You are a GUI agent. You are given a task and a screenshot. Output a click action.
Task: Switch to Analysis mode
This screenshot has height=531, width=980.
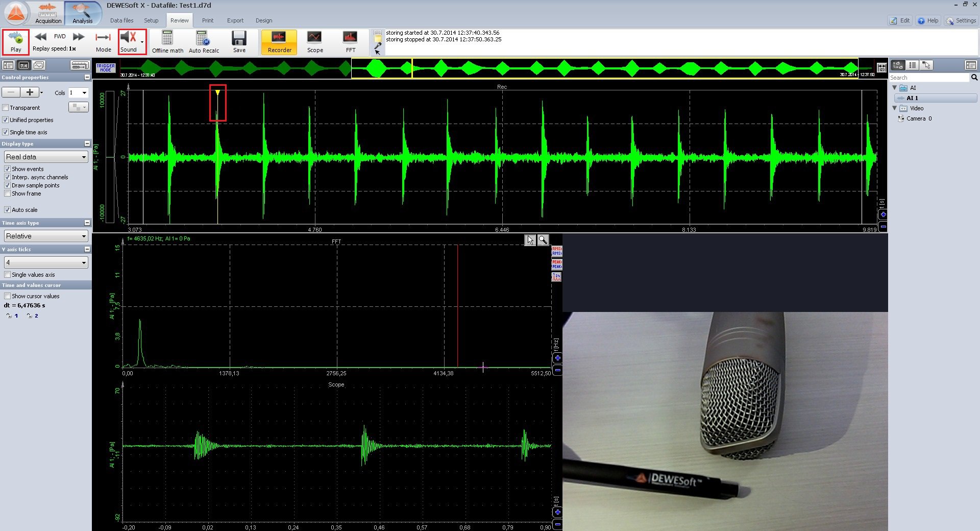point(82,13)
